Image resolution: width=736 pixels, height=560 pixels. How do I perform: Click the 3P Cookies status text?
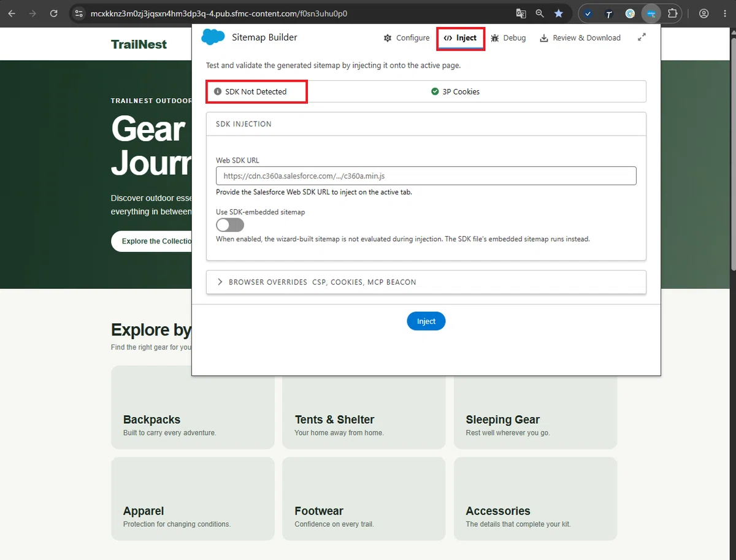(x=461, y=91)
